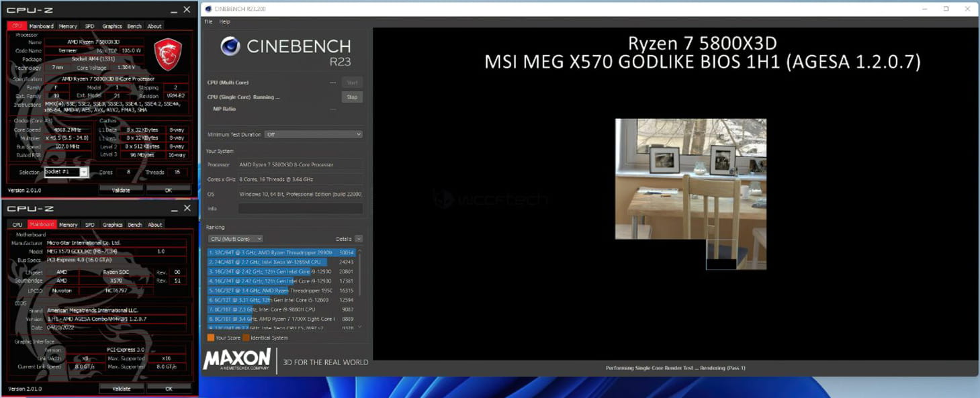
Task: Select the Intel Xeon W-3265M ranking row
Action: coord(281,262)
